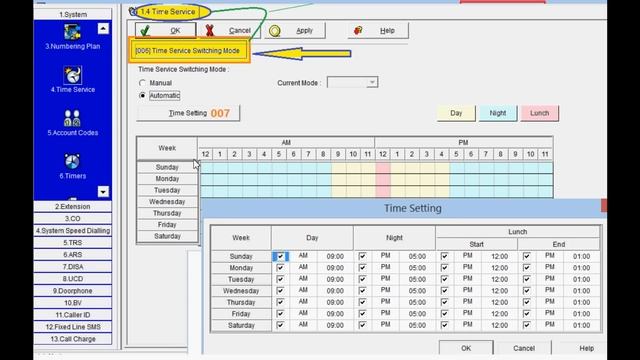Click OK in Time Setting dialog
The height and width of the screenshot is (360, 640).
pyautogui.click(x=466, y=348)
